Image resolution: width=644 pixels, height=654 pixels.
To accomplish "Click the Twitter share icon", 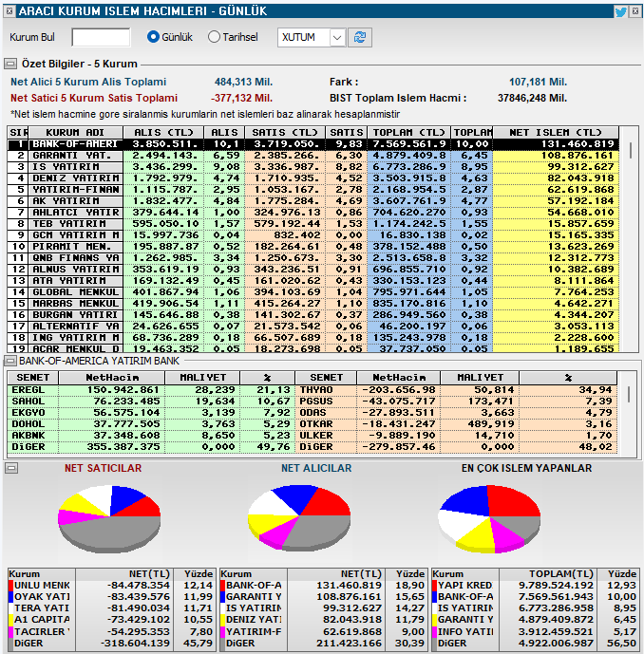I will (x=620, y=11).
